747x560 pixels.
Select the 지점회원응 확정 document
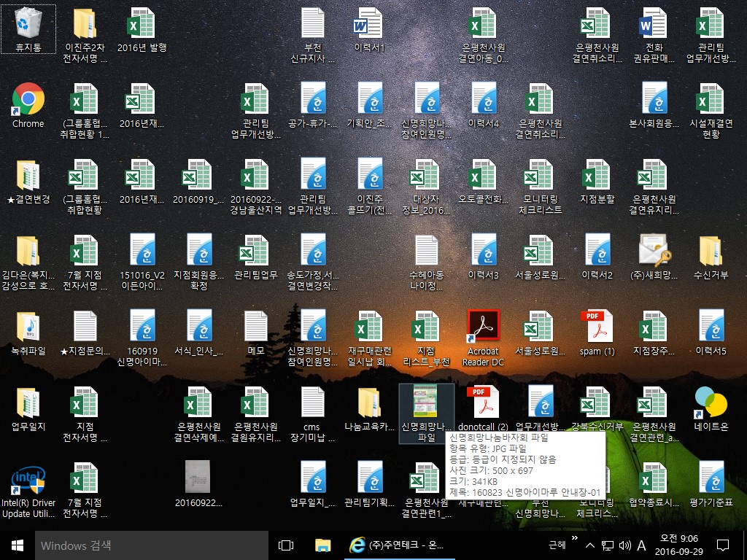(x=198, y=262)
